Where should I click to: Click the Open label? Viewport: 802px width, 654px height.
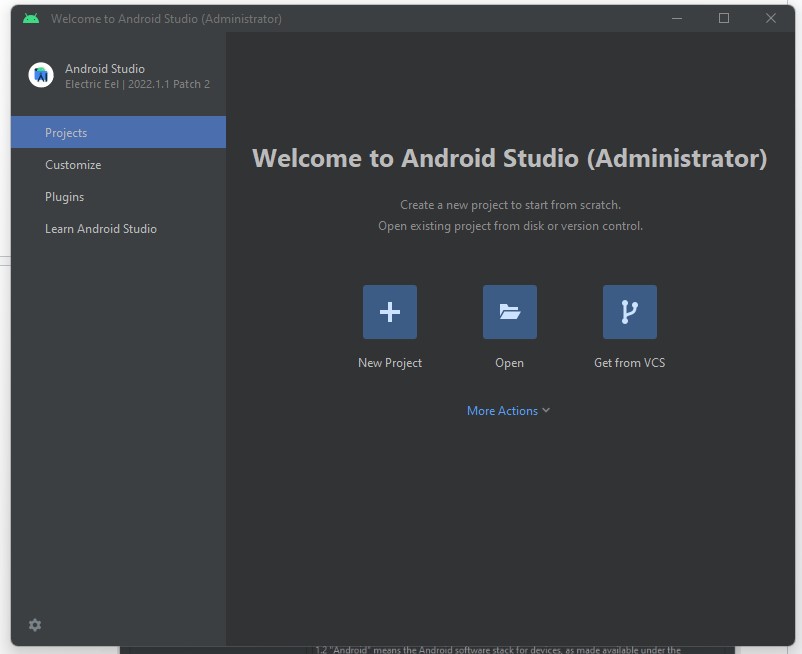coord(509,363)
